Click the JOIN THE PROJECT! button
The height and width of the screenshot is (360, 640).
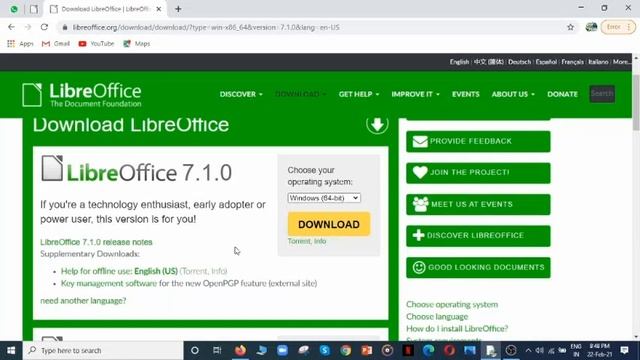[478, 173]
